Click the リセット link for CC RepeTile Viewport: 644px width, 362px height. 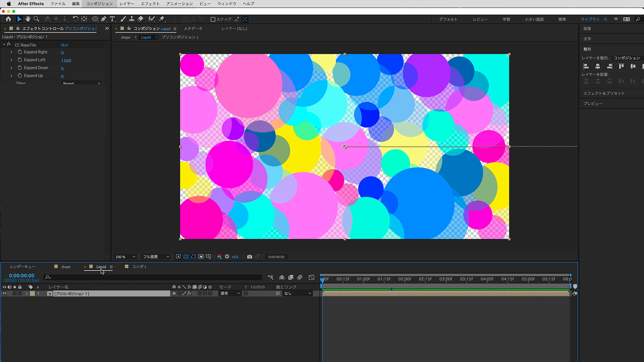[64, 45]
